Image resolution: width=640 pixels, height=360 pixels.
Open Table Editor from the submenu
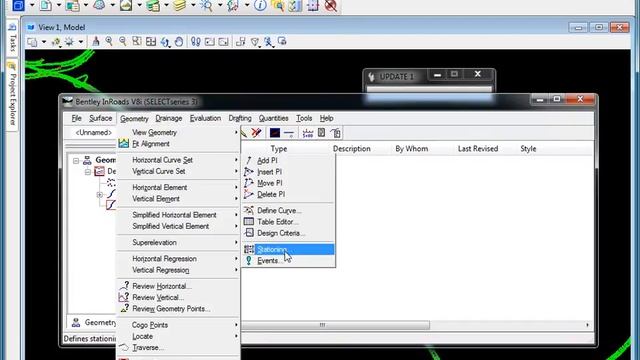pos(289,222)
